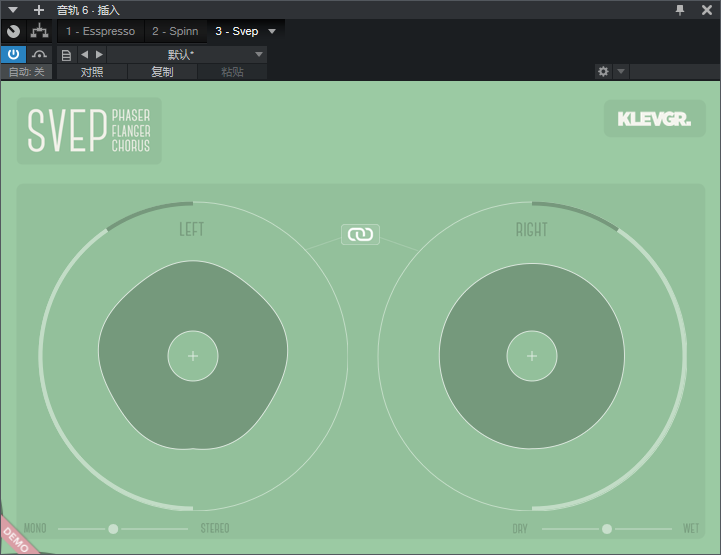Image resolution: width=721 pixels, height=555 pixels.
Task: Switch to the 2 - Spinn tab
Action: tap(176, 31)
